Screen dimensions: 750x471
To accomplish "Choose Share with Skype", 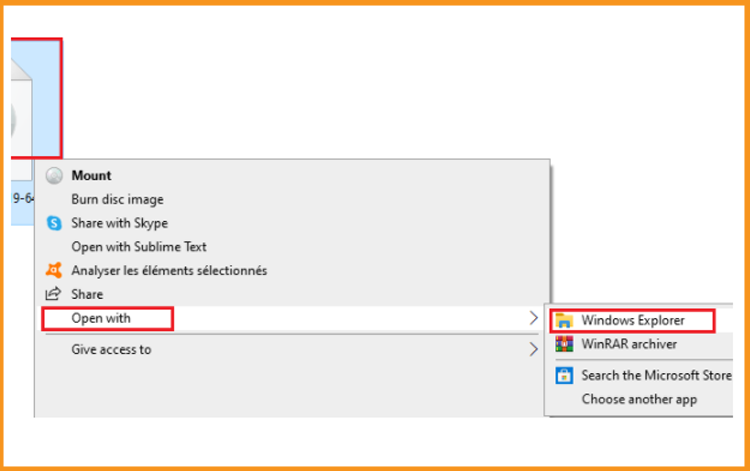I will [x=120, y=223].
